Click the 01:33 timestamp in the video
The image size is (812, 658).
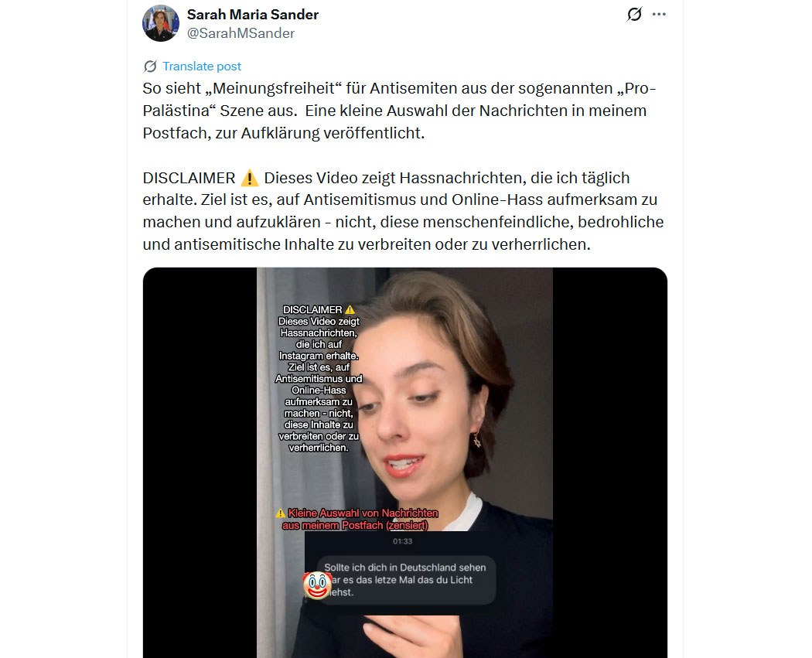[402, 541]
